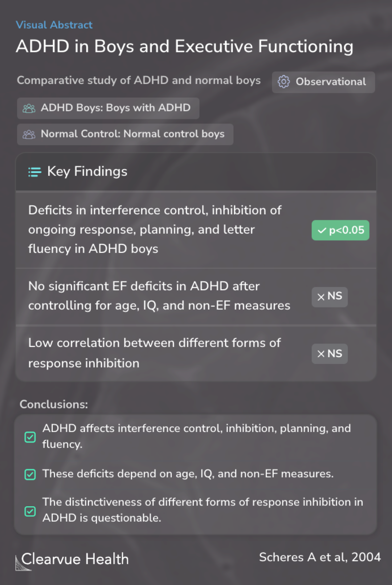Click the list icon beside Key Findings

pos(35,172)
